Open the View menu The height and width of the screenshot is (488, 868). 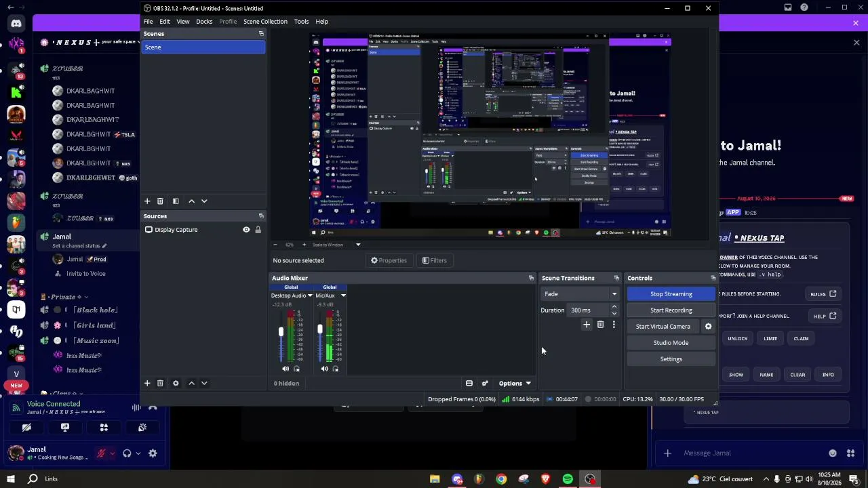point(183,22)
